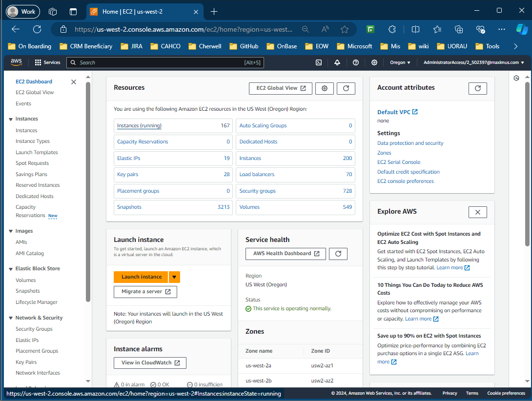Screen dimensions: 532x401
Task: Refresh the Service health panel
Action: click(x=338, y=254)
